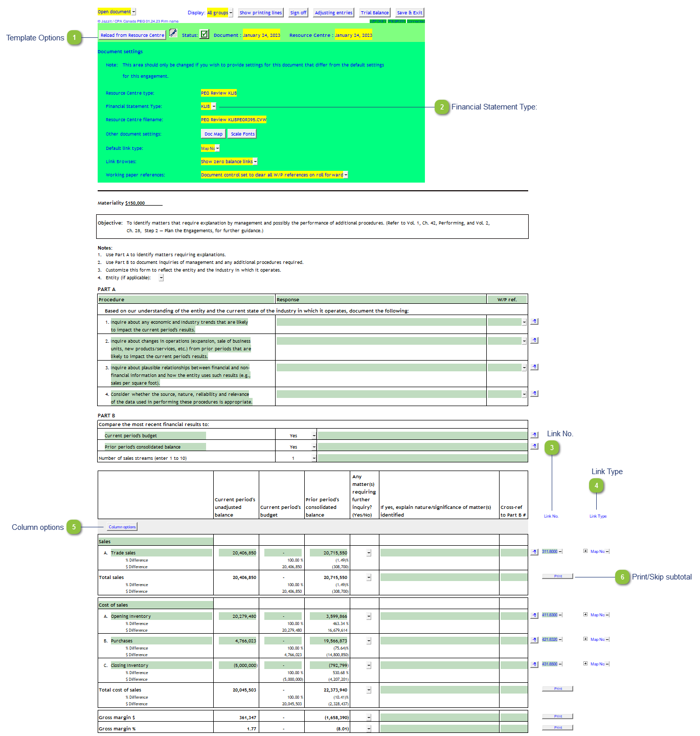Image resolution: width=700 pixels, height=736 pixels.
Task: Open the Doc Map settings
Action: click(x=214, y=134)
